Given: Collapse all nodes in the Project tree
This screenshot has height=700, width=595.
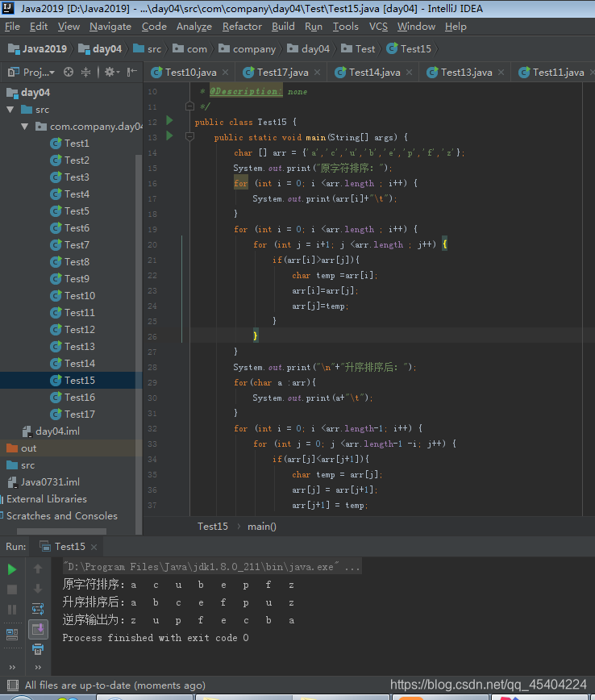Looking at the screenshot, I should [x=85, y=72].
